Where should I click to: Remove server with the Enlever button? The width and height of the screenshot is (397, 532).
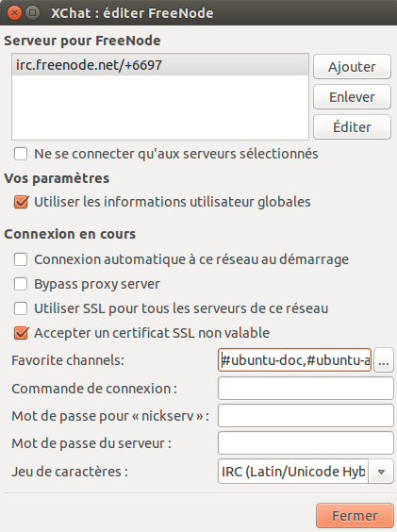(352, 97)
